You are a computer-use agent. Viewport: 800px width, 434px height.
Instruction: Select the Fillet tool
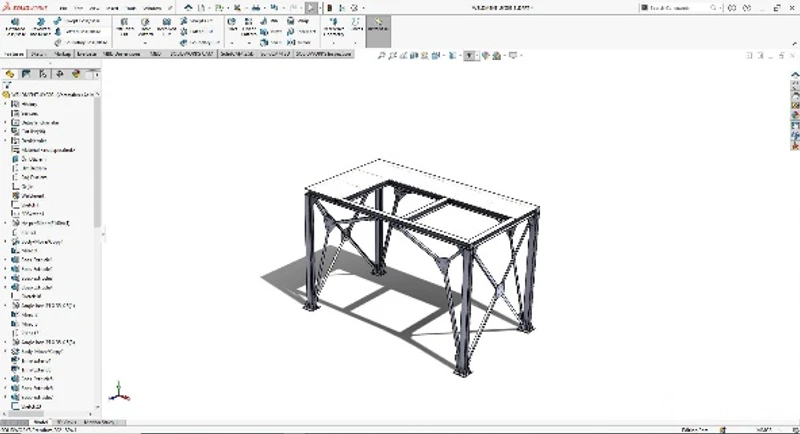[x=232, y=25]
